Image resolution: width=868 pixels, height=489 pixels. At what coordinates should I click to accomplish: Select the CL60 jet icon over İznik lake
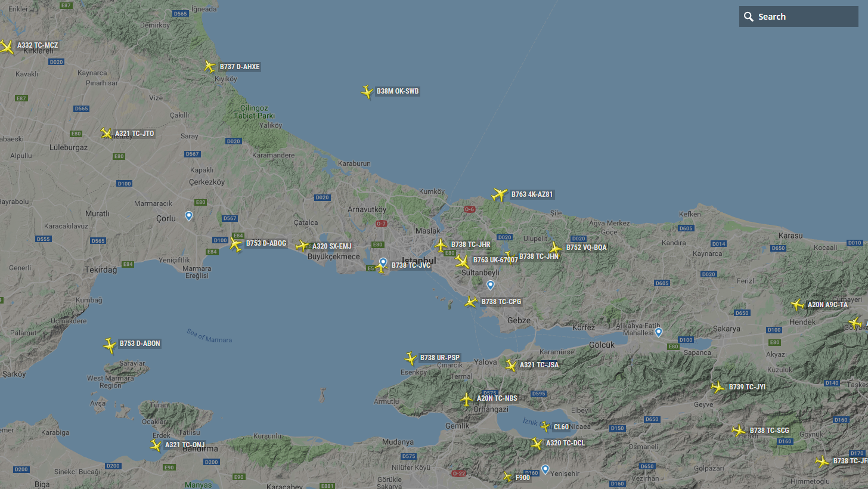pyautogui.click(x=544, y=426)
